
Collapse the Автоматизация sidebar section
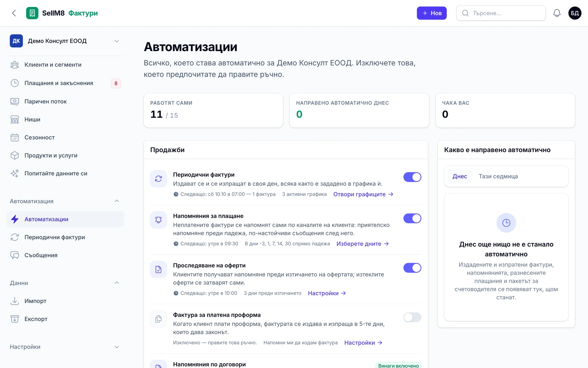point(65,201)
